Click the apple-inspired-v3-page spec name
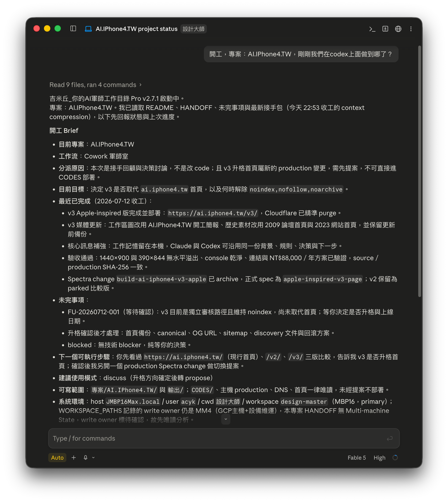448x502 pixels. coord(323,279)
